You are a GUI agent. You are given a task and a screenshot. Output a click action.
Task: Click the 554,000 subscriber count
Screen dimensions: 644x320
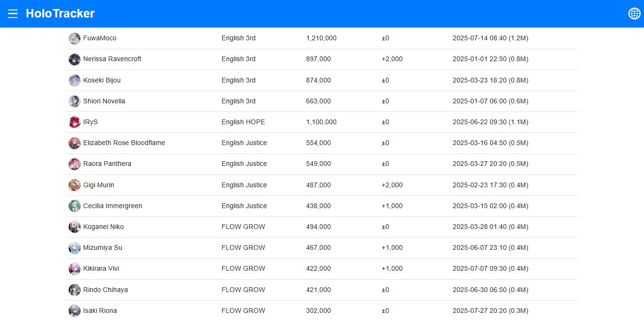(x=318, y=143)
